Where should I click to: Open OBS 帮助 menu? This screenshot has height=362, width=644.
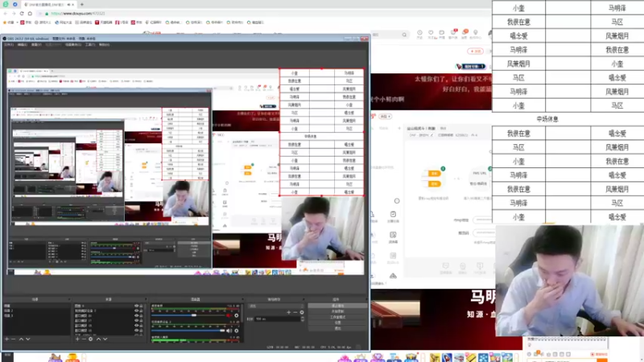(x=104, y=44)
